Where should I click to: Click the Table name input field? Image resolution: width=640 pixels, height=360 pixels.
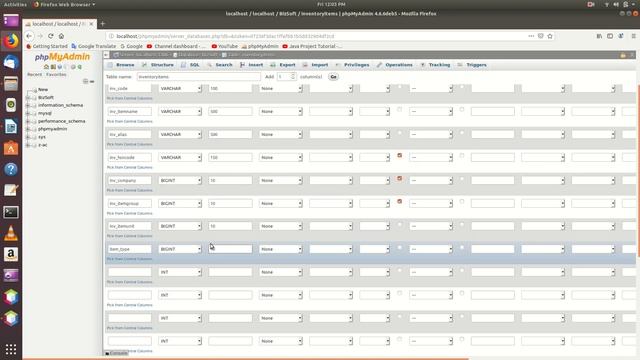(199, 77)
